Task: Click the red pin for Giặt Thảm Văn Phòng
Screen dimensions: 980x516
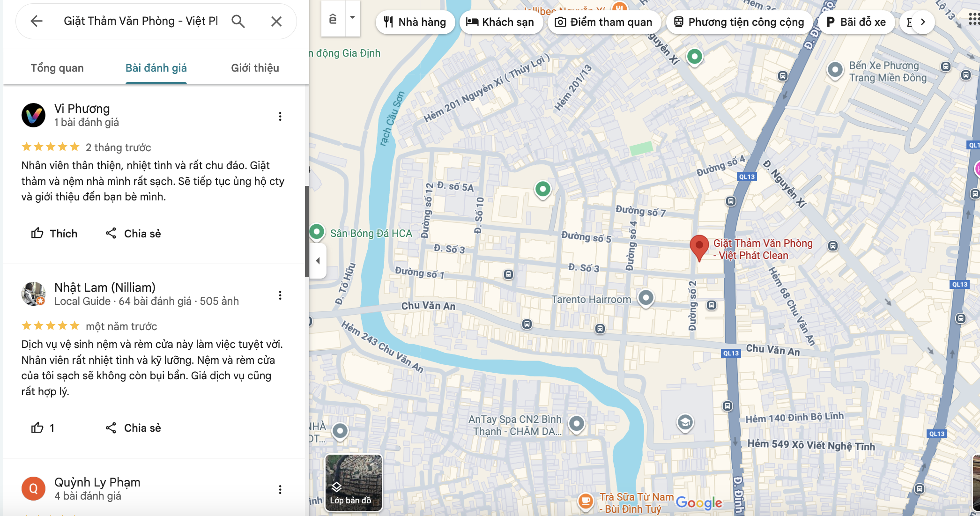Action: coord(699,248)
